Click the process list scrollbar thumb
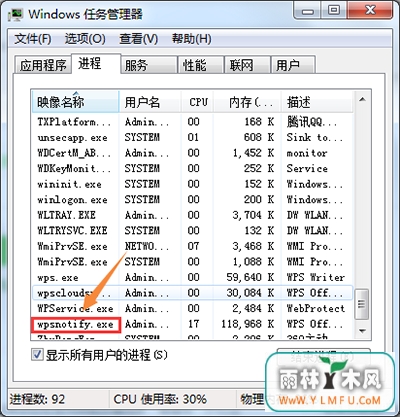The image size is (400, 417). click(362, 304)
